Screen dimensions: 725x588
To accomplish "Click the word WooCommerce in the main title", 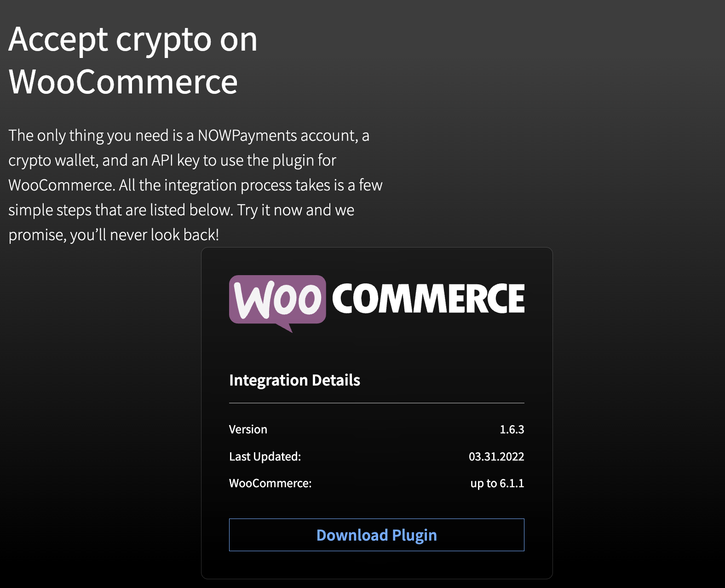I will point(123,82).
